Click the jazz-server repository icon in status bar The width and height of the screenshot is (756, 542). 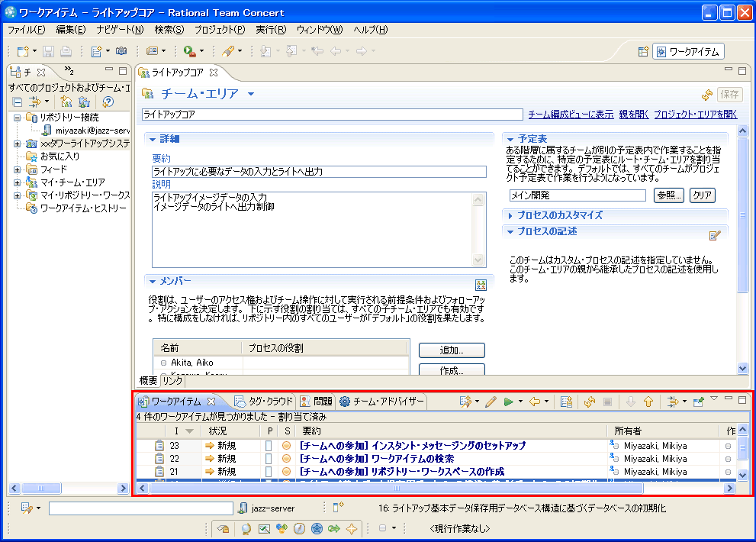[x=243, y=508]
